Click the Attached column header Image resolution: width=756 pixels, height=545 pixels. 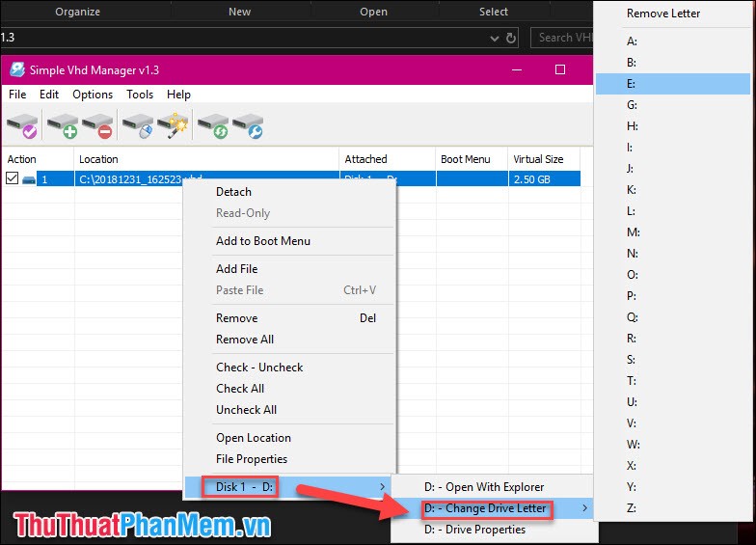coord(388,159)
